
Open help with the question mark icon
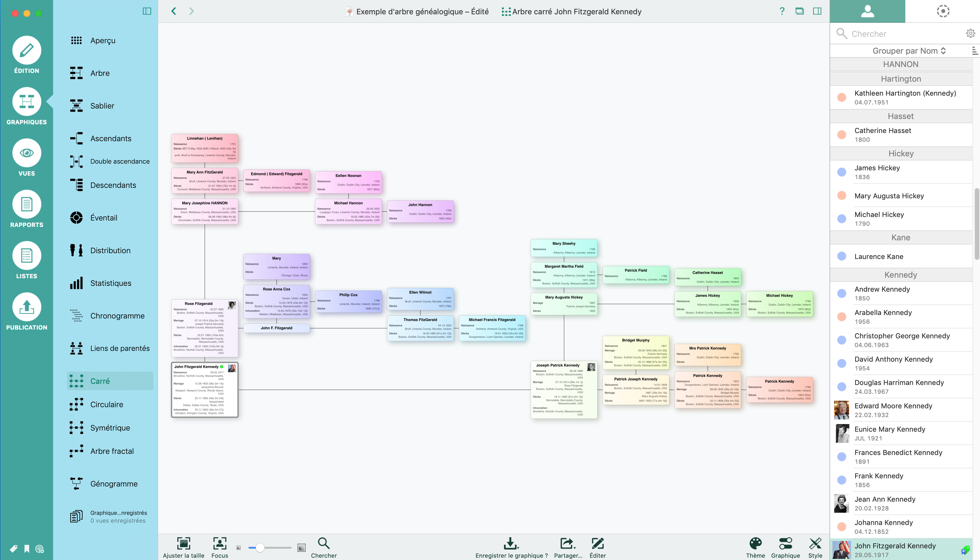[x=782, y=11]
